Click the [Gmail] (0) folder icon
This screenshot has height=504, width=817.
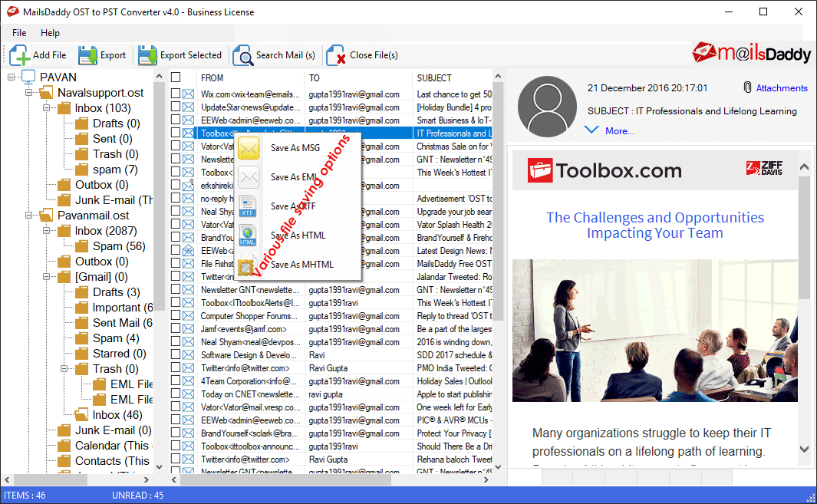coord(64,277)
